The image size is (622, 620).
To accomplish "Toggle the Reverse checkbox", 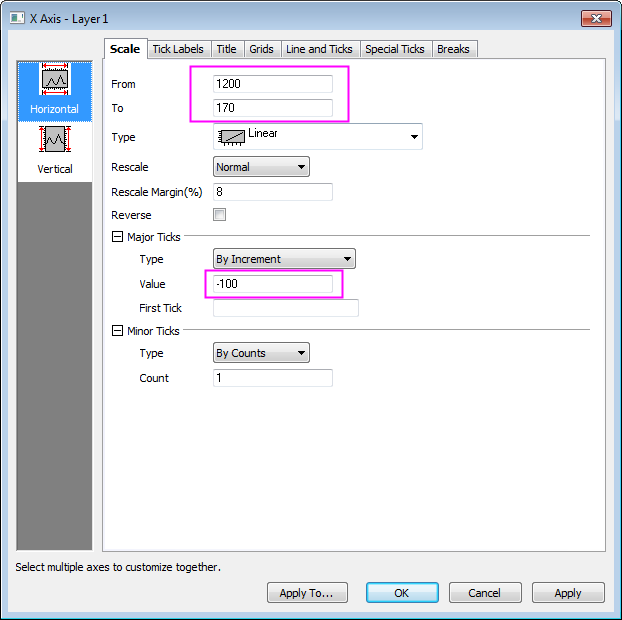I will 220,215.
